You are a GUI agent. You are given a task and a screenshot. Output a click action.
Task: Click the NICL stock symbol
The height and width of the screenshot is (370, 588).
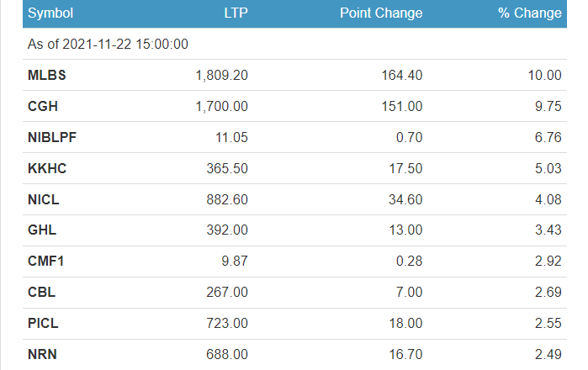click(x=44, y=199)
